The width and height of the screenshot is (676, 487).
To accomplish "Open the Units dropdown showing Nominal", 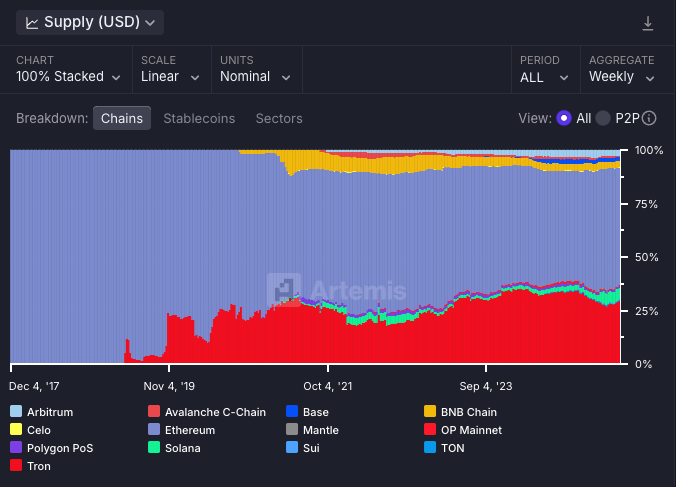I will click(255, 69).
